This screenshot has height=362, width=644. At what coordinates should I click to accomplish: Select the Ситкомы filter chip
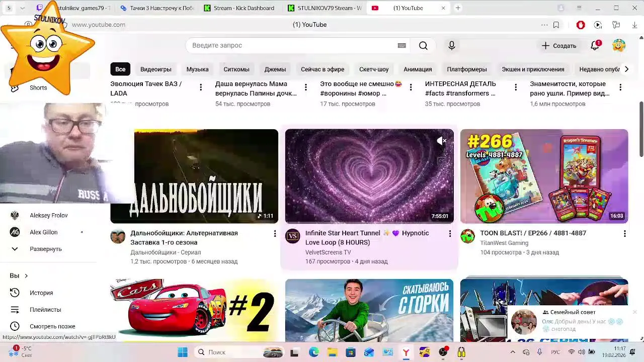(236, 69)
